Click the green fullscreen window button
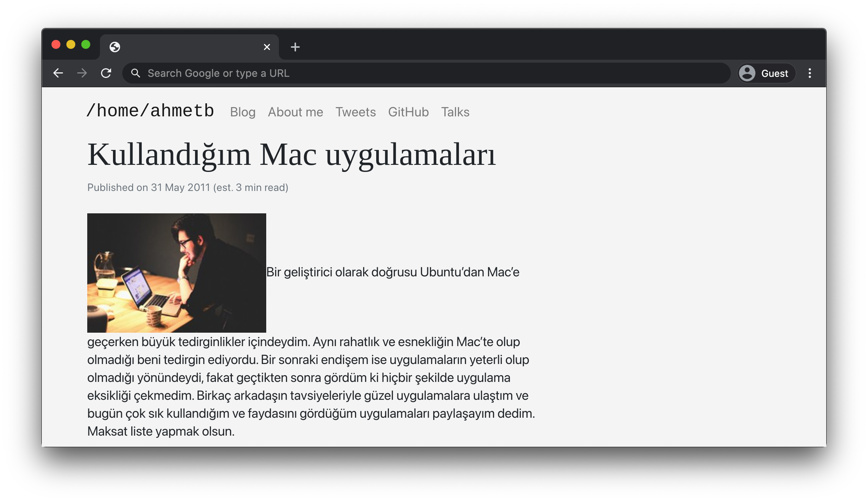868x502 pixels. [86, 45]
